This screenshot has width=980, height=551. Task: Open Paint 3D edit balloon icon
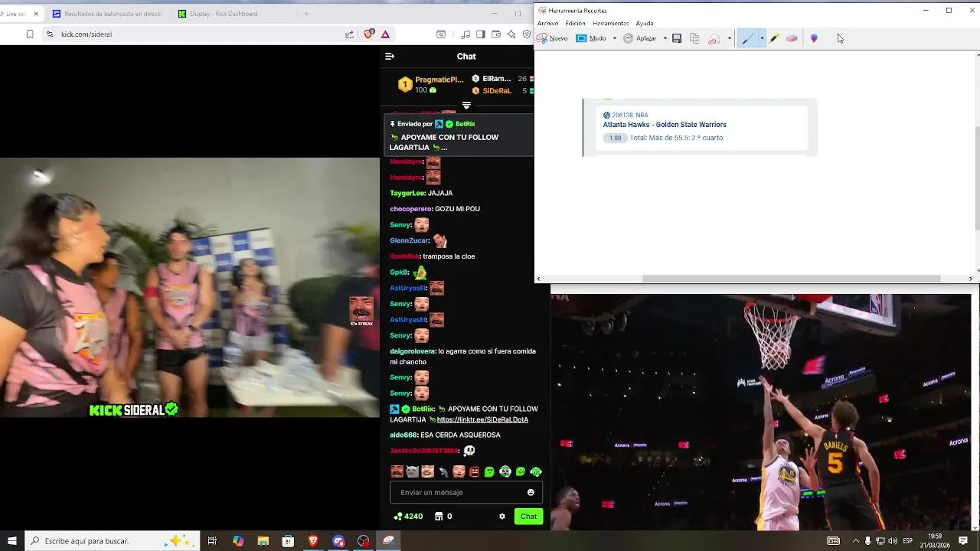click(814, 38)
